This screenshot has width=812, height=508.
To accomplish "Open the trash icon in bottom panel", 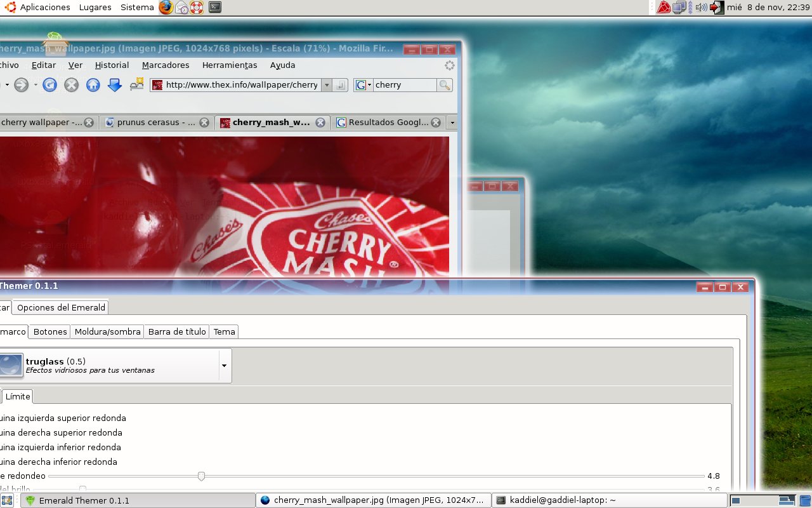I will [x=805, y=500].
